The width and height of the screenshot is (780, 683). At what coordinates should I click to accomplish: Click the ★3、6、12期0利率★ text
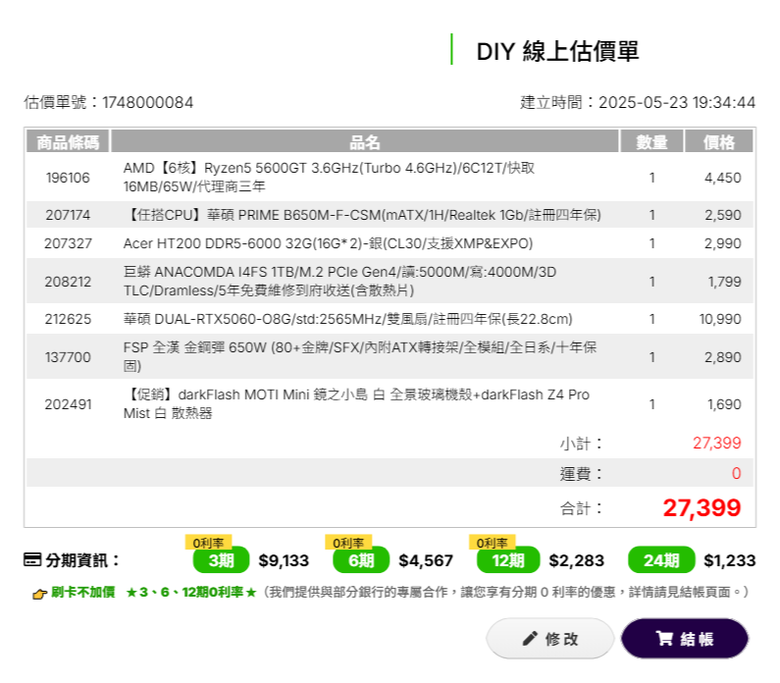coord(192,592)
